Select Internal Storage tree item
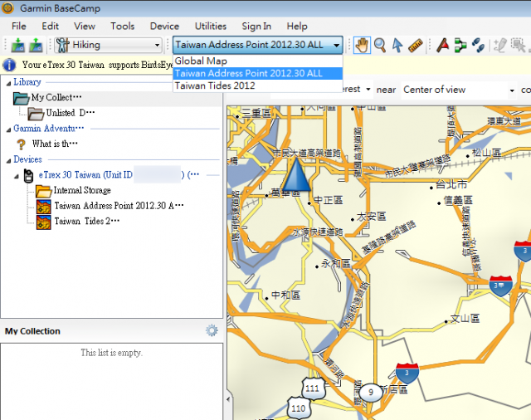The image size is (531, 420). pos(82,190)
